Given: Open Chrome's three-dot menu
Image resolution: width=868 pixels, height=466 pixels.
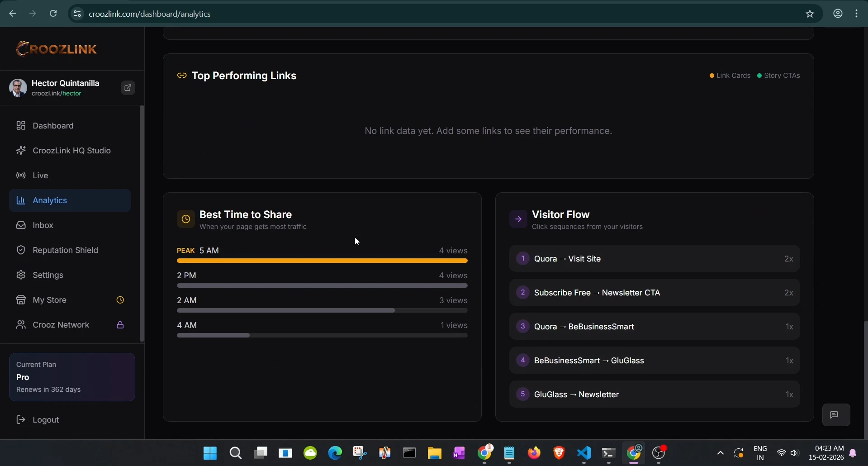Looking at the screenshot, I should tap(857, 14).
